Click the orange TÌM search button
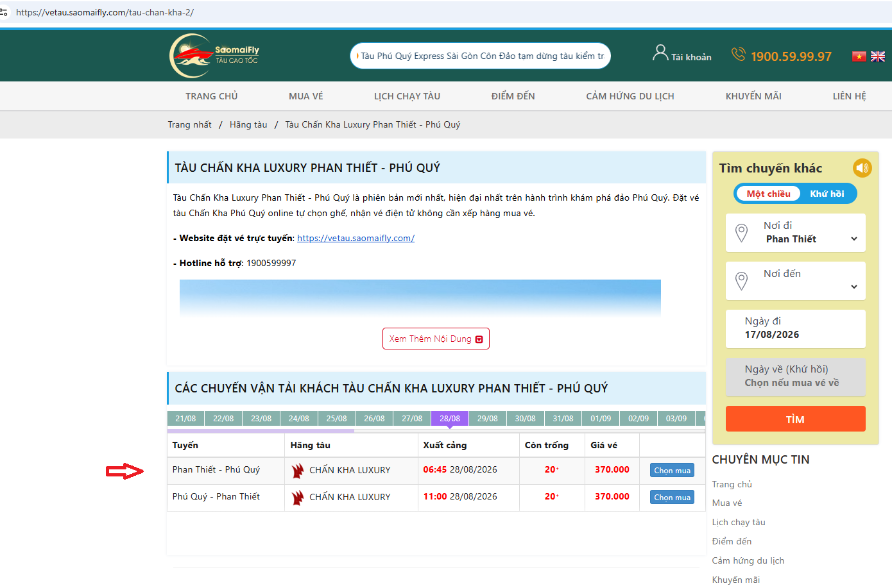 point(796,419)
